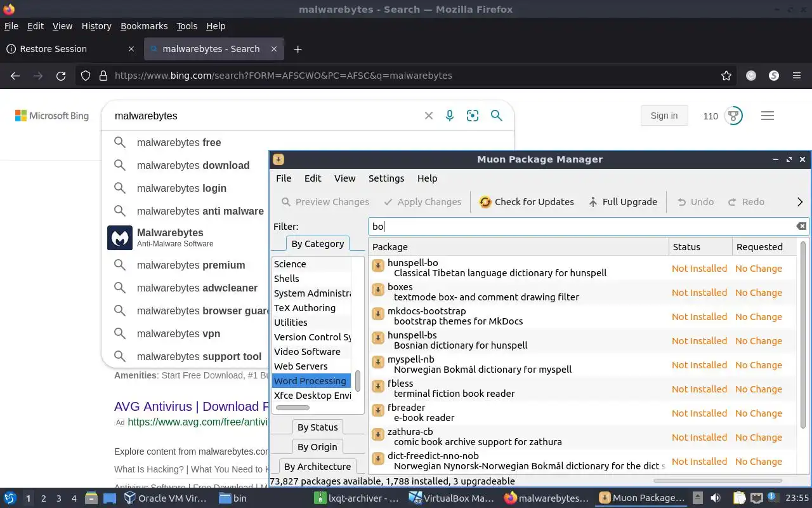812x508 pixels.
Task: Open Firefox Bookmarks menu
Action: [x=144, y=26]
